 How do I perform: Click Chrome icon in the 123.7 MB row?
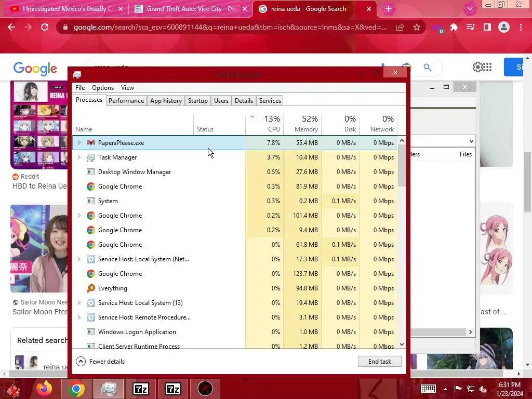(90, 274)
